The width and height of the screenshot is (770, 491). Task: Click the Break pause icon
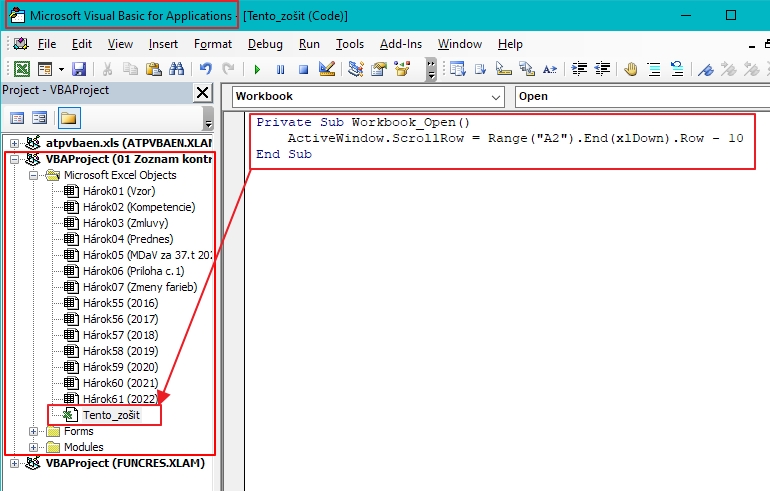280,69
